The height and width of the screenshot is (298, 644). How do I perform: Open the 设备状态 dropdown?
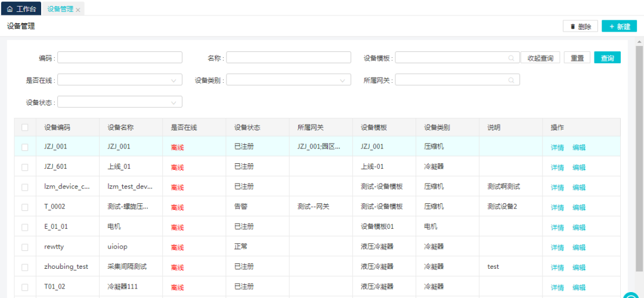pos(120,102)
